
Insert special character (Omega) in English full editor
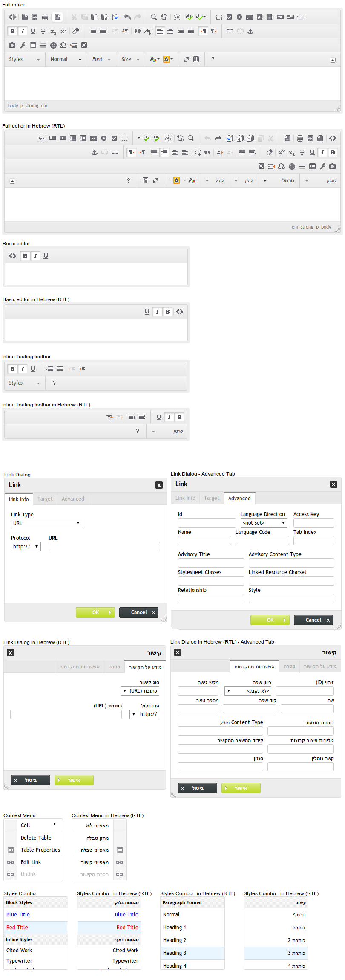[x=63, y=45]
